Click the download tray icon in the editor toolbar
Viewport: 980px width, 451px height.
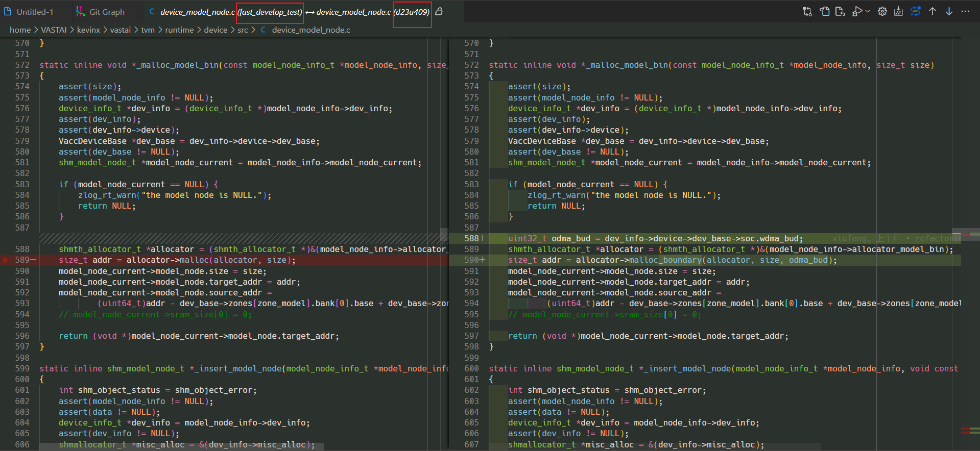[898, 11]
